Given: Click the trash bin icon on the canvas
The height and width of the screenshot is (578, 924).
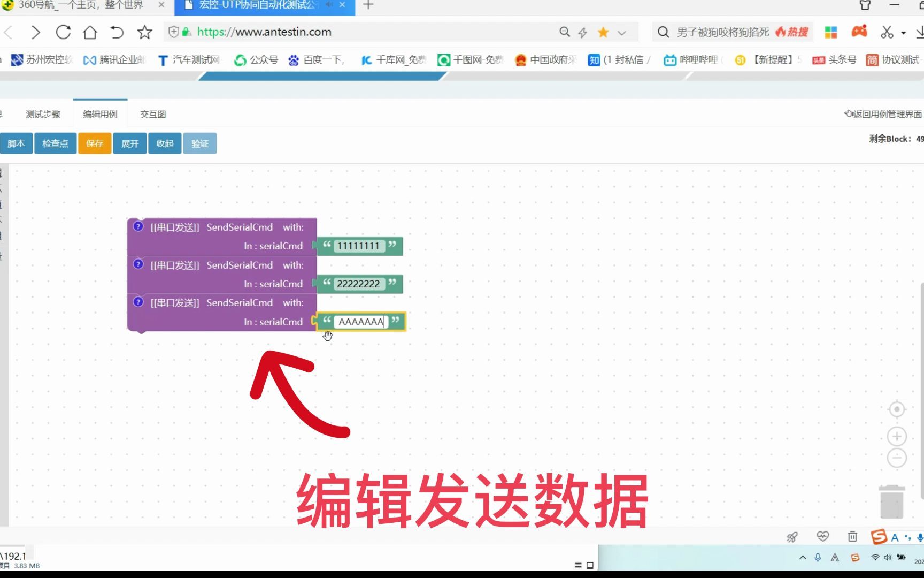Looking at the screenshot, I should [891, 502].
